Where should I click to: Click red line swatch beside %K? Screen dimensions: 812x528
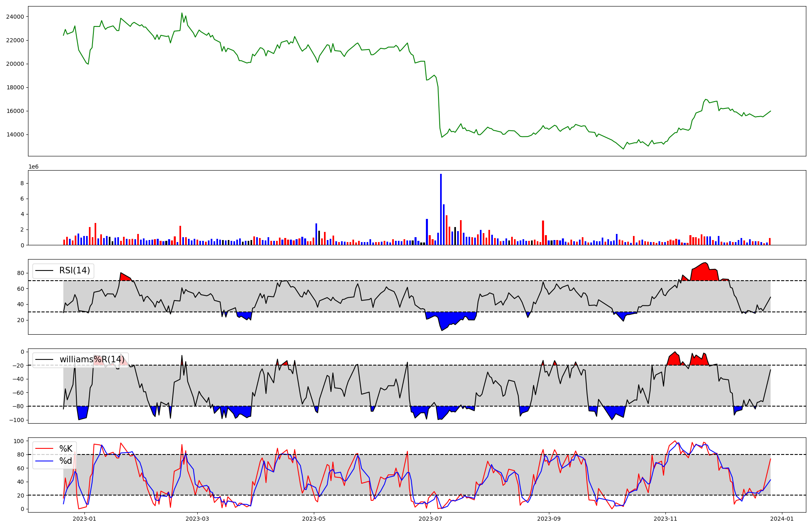[45, 448]
